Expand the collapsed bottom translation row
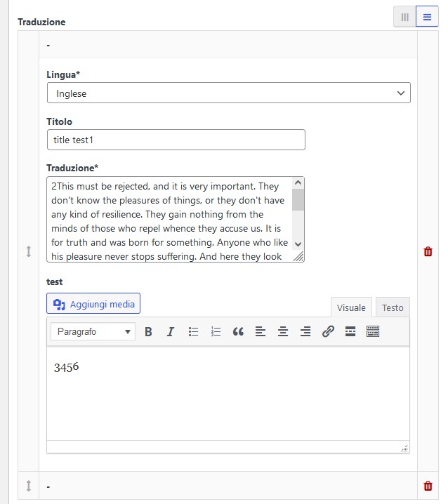The image size is (448, 504). pos(48,486)
